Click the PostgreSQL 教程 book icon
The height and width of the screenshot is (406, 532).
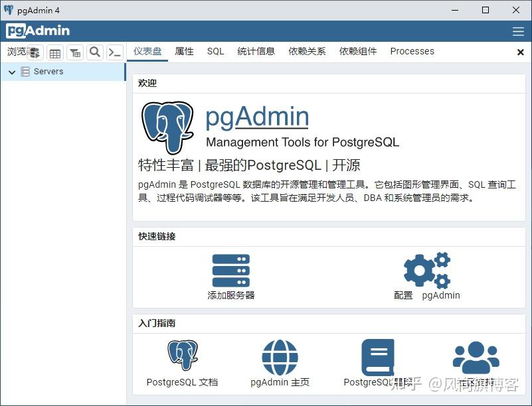[377, 357]
